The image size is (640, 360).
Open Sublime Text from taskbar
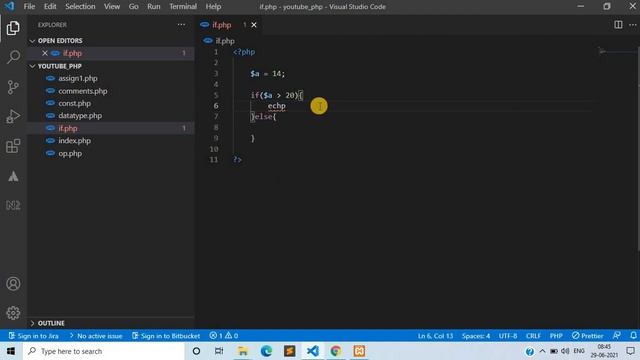tap(289, 351)
